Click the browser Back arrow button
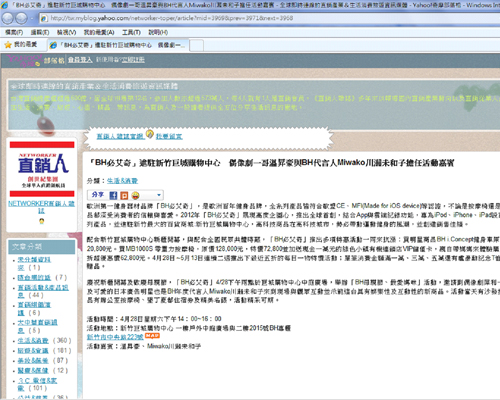 click(x=7, y=18)
